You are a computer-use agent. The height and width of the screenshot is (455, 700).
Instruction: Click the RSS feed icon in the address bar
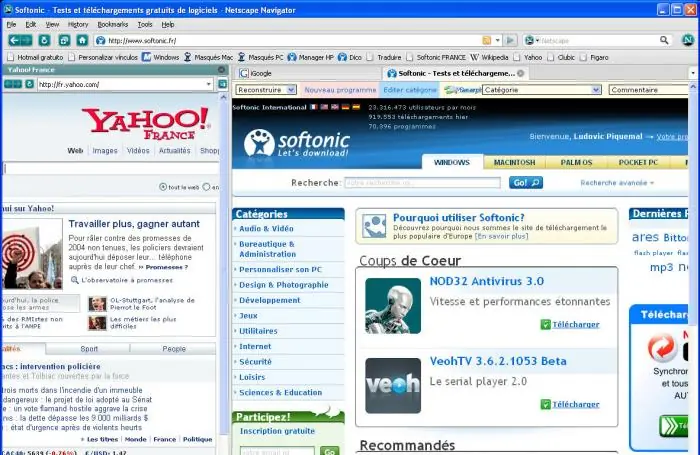point(487,41)
